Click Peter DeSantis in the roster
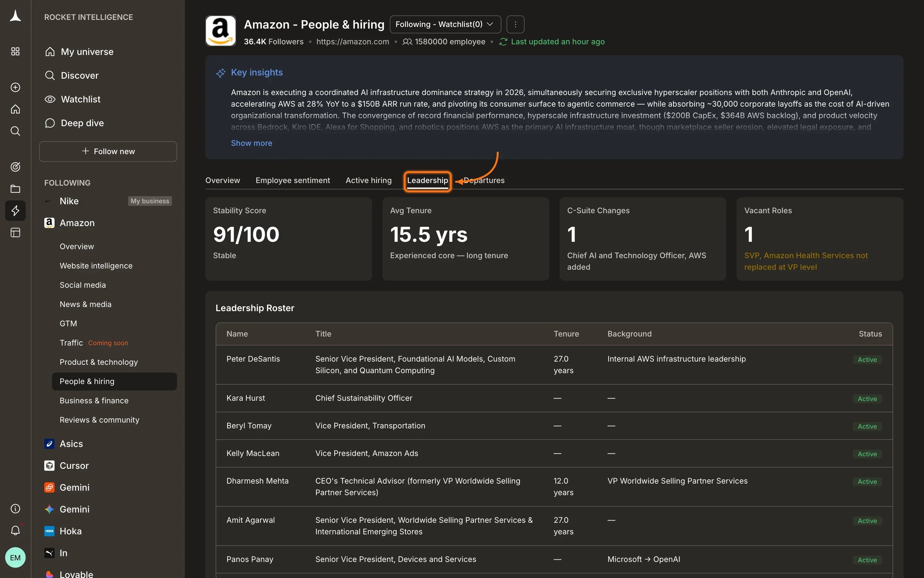 click(x=253, y=359)
